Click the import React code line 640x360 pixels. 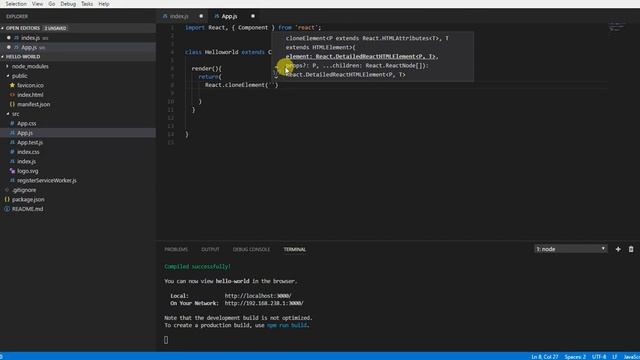pyautogui.click(x=253, y=28)
